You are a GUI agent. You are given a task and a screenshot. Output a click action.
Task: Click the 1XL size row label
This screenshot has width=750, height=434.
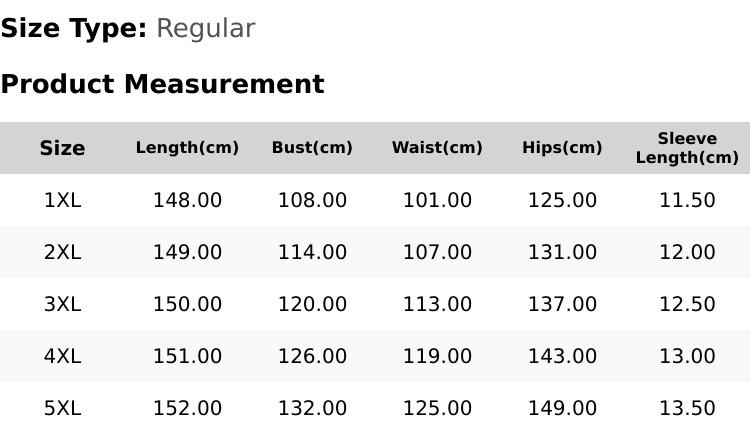(x=62, y=200)
